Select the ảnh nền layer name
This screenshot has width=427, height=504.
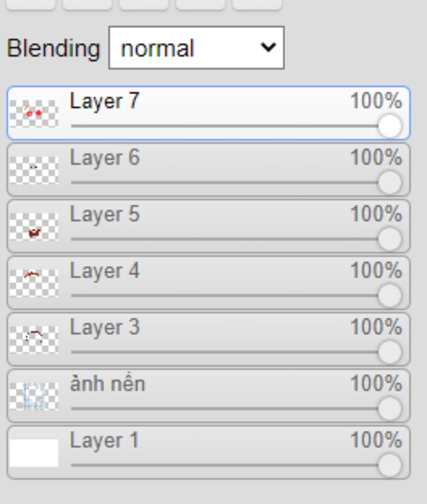click(x=108, y=384)
